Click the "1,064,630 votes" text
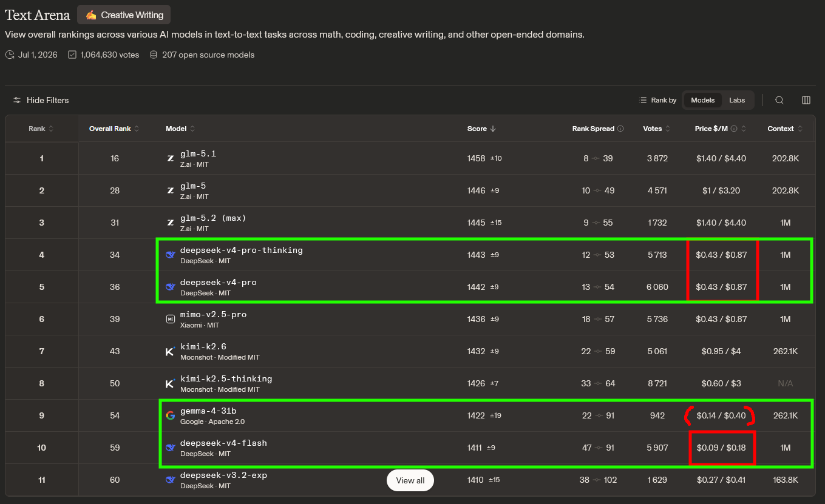This screenshot has width=825, height=504. 110,55
